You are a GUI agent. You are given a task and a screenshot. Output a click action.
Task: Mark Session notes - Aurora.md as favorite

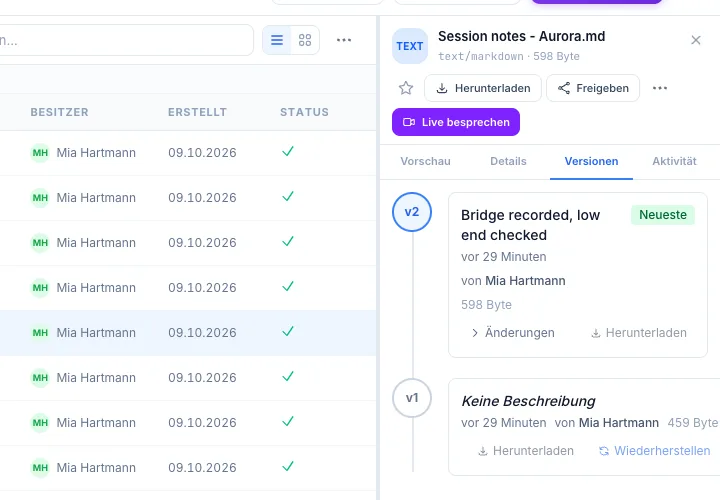tap(406, 88)
